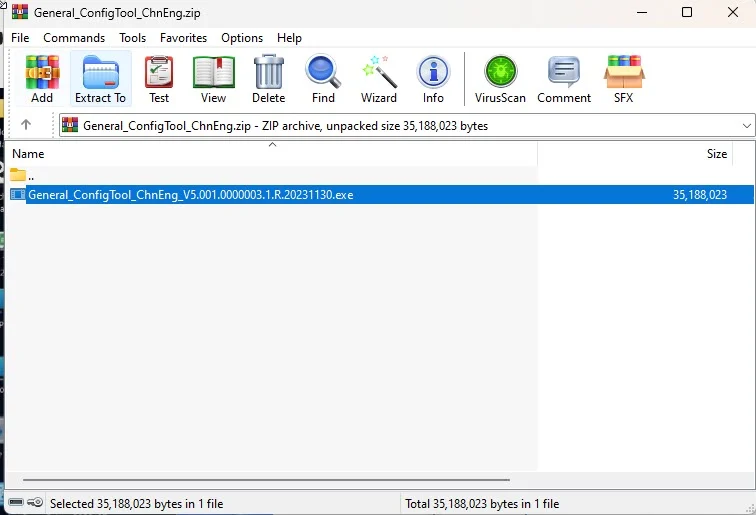Expand the address bar dropdown arrow
The image size is (756, 515).
(x=747, y=126)
